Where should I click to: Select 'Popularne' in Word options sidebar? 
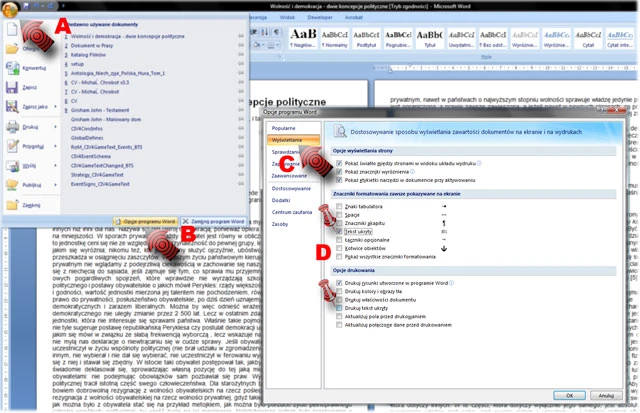click(283, 128)
